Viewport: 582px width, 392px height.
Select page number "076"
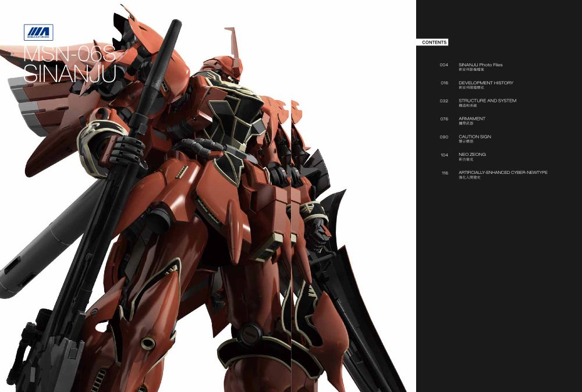coord(444,119)
